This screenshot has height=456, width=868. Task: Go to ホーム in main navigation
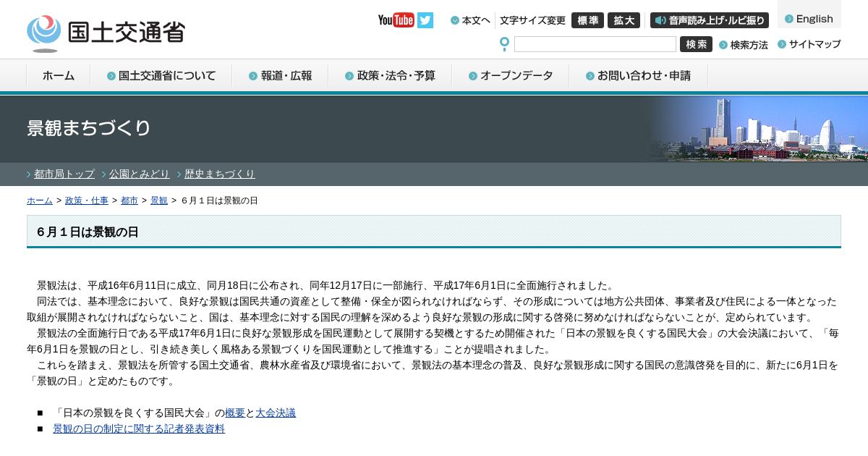click(58, 75)
